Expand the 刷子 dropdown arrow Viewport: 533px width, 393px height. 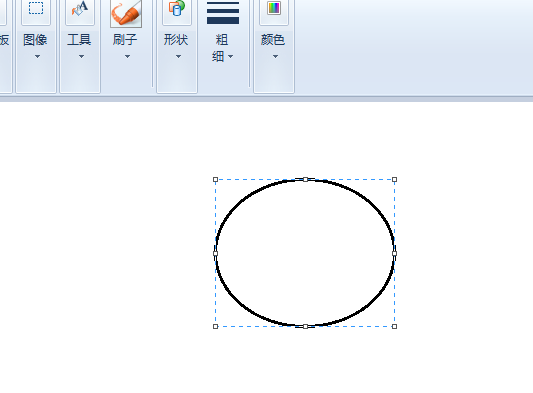[x=127, y=56]
